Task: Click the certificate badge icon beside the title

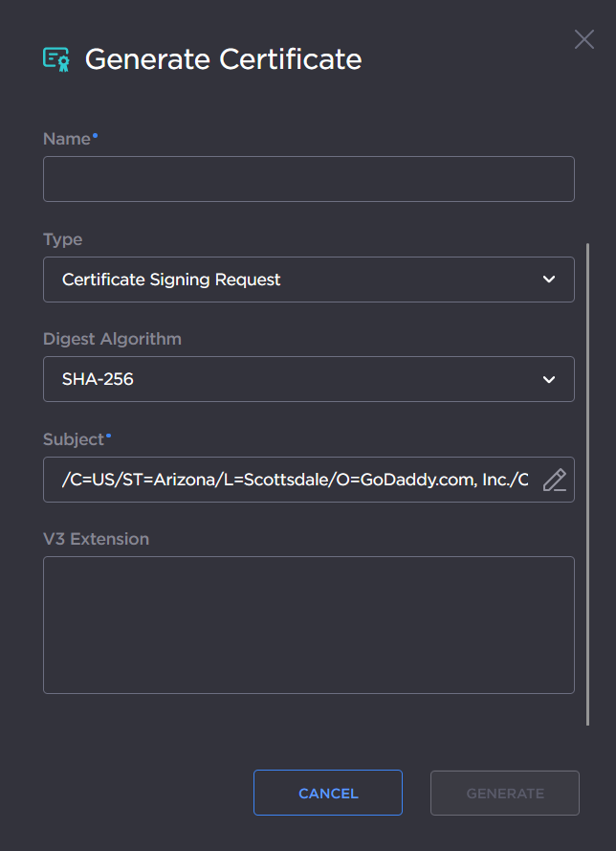Action: point(55,58)
